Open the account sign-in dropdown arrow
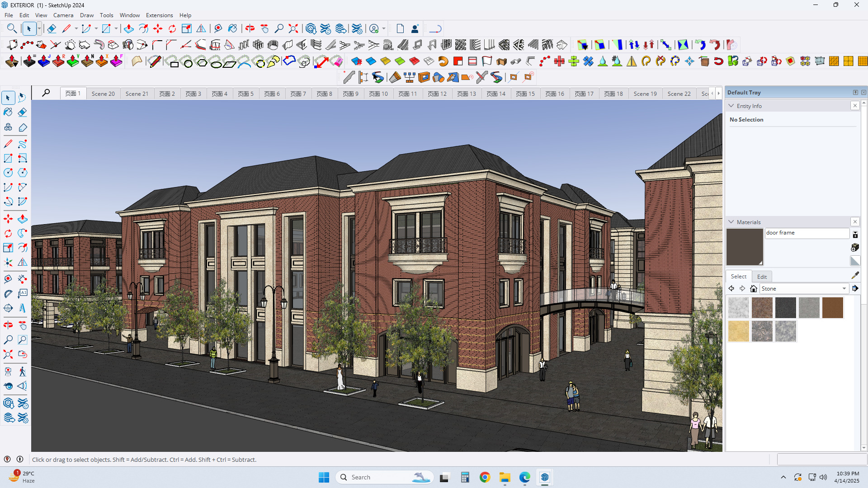The image size is (868, 488). pos(384,29)
